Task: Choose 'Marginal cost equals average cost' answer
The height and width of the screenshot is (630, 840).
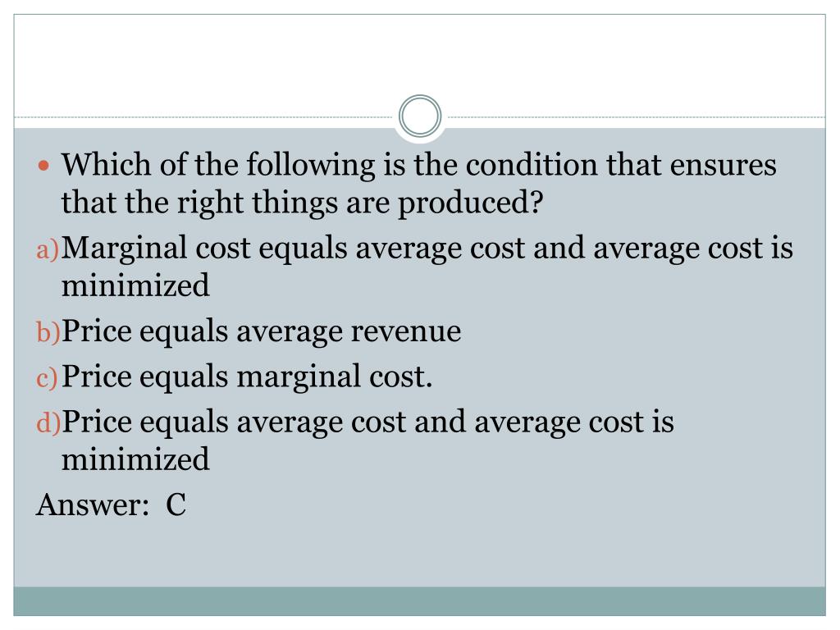Action: (x=322, y=248)
